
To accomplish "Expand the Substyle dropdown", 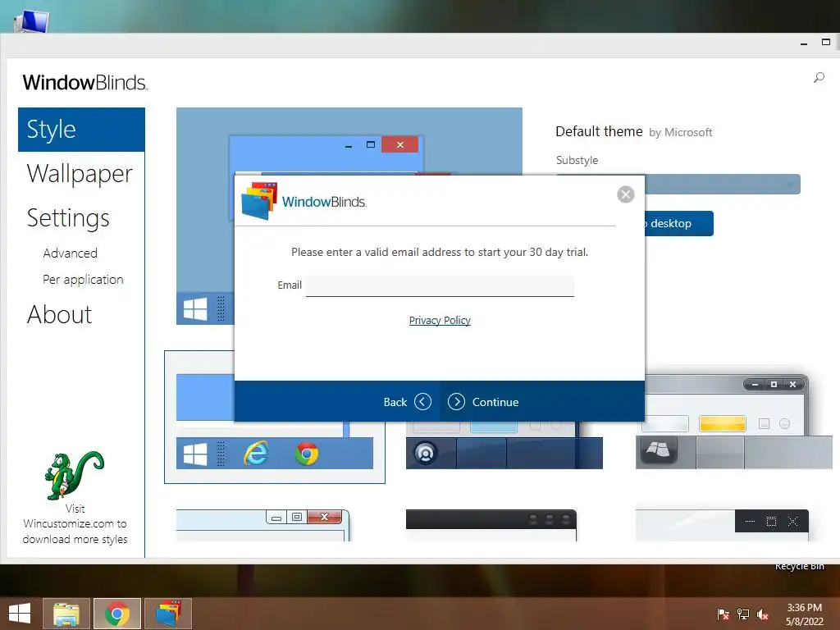I will [x=724, y=185].
